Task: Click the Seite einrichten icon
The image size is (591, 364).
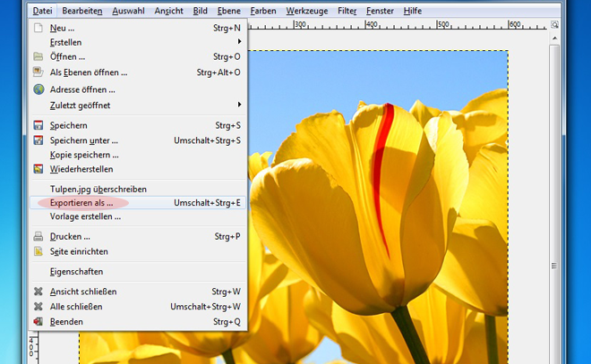Action: (39, 252)
